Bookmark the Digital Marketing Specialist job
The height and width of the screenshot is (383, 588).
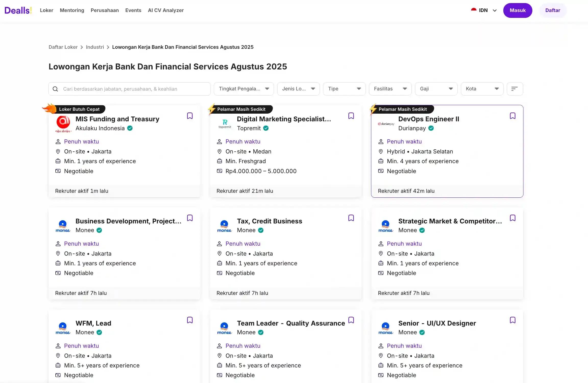pos(351,116)
